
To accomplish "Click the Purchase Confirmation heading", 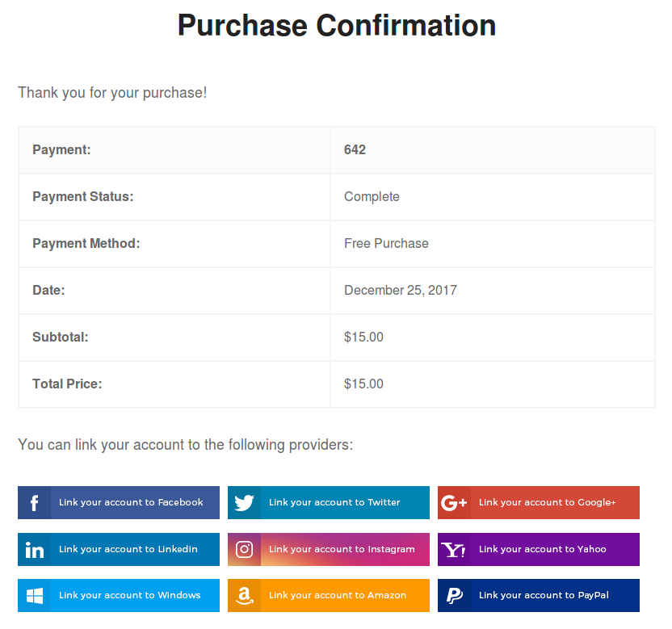I will tap(336, 26).
